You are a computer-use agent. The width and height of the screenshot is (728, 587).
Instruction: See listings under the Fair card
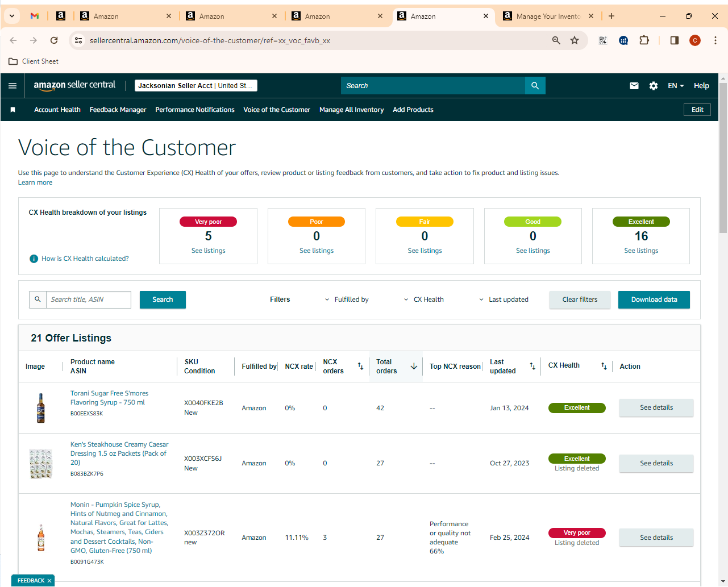pyautogui.click(x=425, y=251)
